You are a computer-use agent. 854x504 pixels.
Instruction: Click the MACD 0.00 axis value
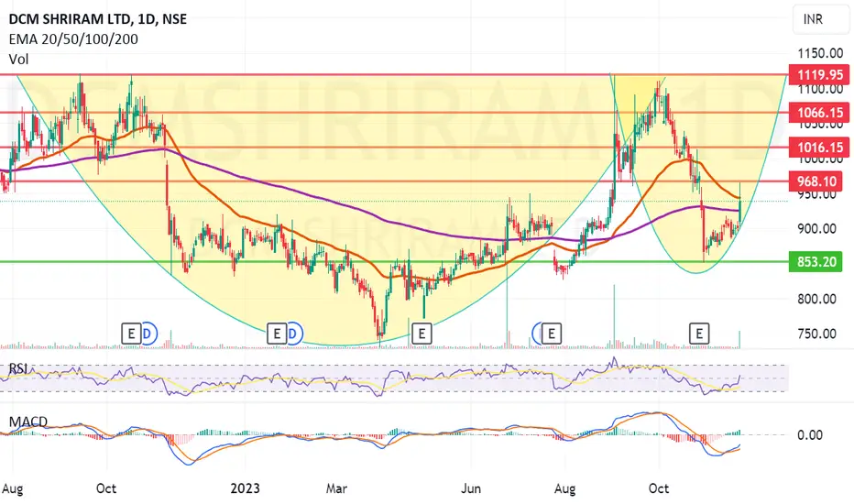click(x=810, y=434)
